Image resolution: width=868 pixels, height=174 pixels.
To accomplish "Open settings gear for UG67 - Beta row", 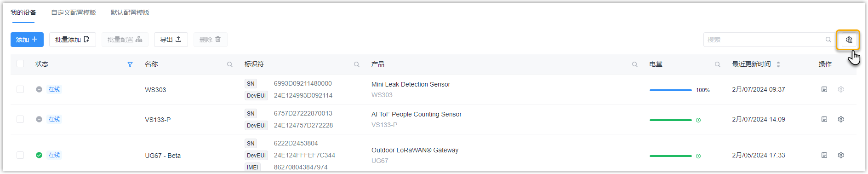I will pos(841,155).
